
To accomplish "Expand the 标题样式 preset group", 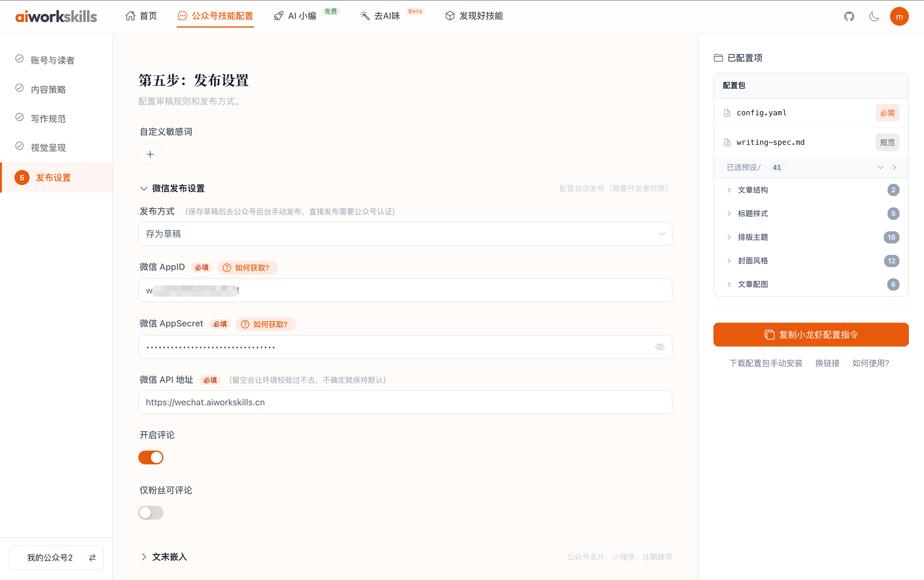I will point(729,214).
